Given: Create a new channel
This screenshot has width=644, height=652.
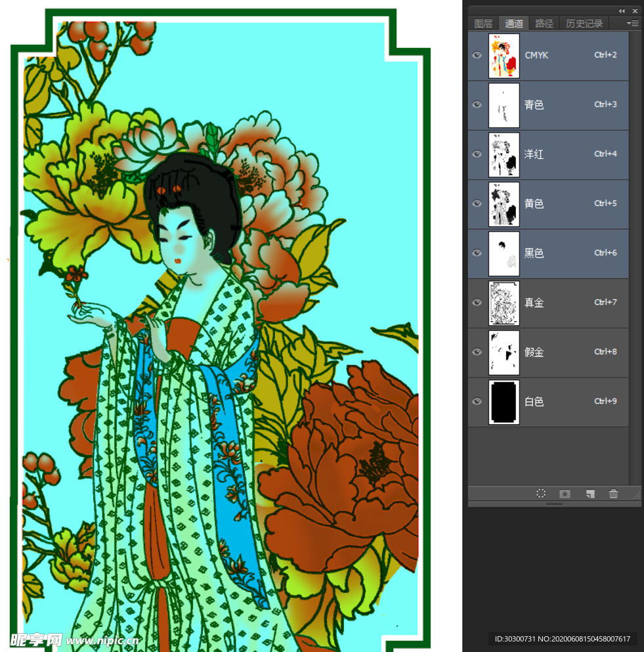Looking at the screenshot, I should pos(590,494).
